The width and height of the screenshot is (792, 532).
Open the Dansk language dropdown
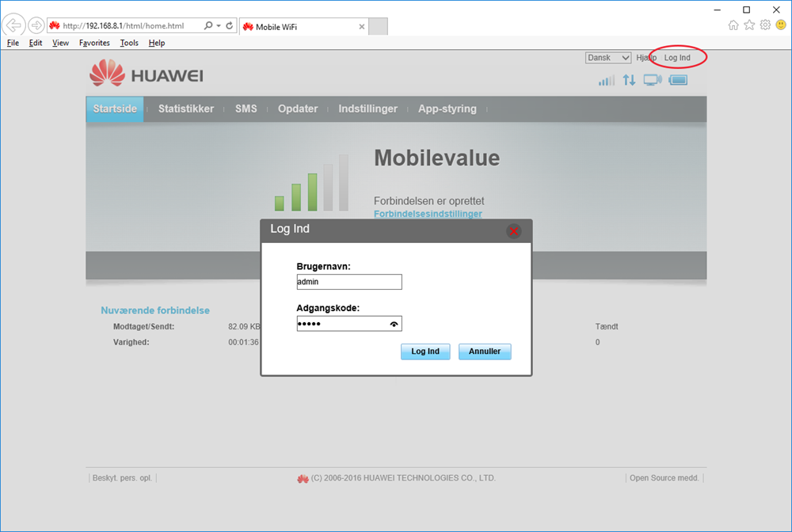[608, 58]
